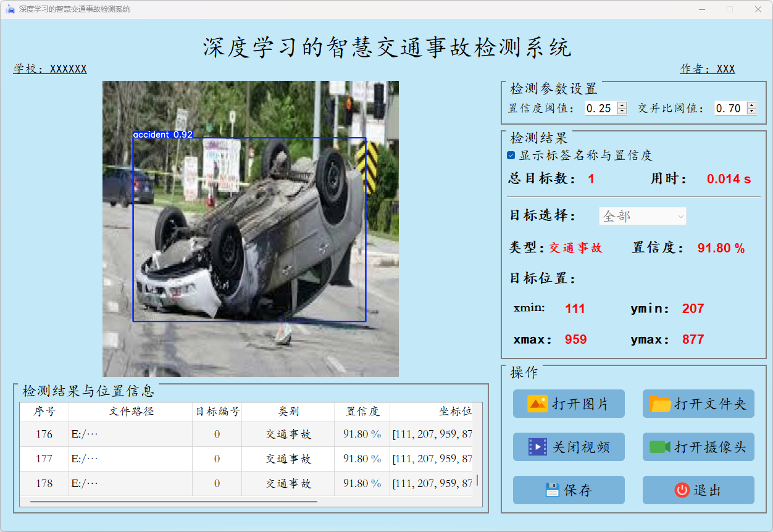Click the 文件路径 column header

(131, 412)
